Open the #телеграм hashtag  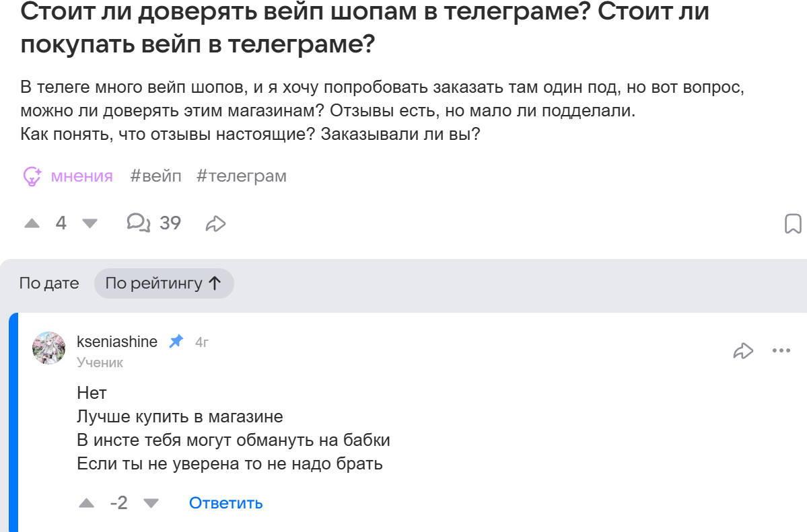tap(242, 176)
